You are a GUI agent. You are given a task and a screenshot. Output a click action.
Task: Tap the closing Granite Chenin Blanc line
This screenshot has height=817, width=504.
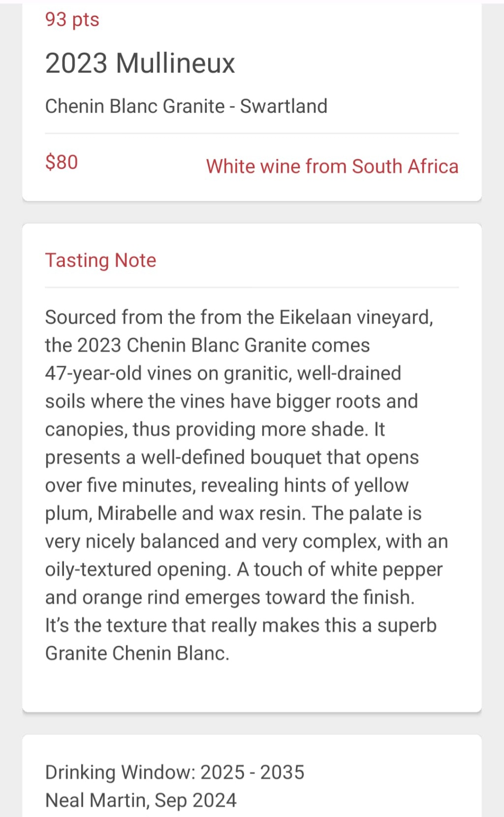(x=137, y=654)
